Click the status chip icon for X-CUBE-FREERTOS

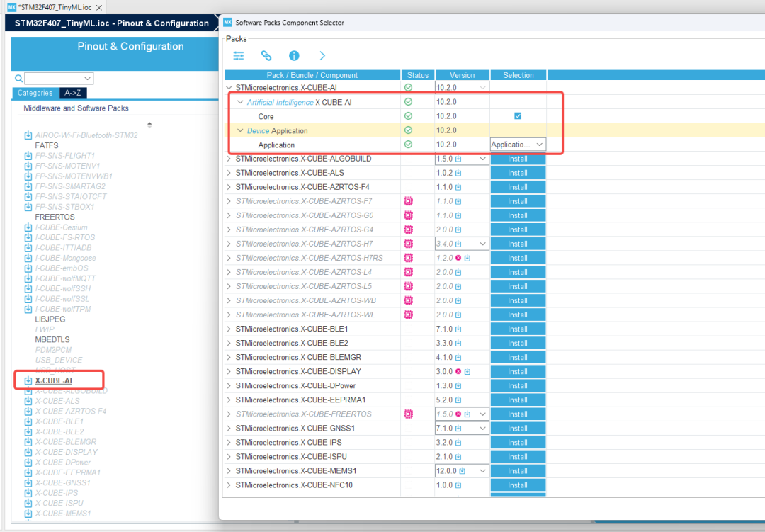coord(409,414)
